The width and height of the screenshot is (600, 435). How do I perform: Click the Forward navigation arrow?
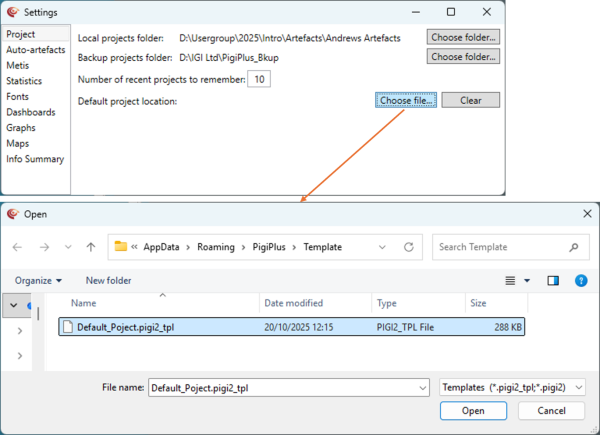click(43, 247)
